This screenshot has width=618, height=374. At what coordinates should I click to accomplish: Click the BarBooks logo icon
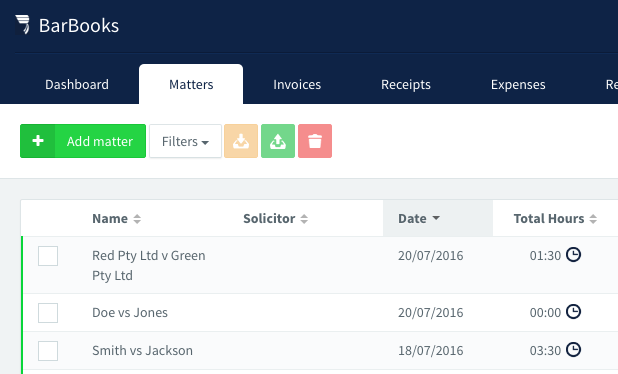22,25
